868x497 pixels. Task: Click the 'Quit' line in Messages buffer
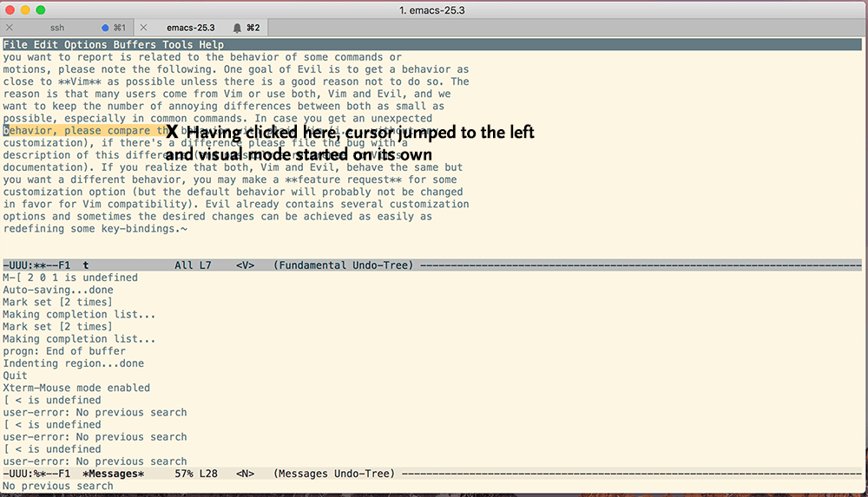point(15,376)
